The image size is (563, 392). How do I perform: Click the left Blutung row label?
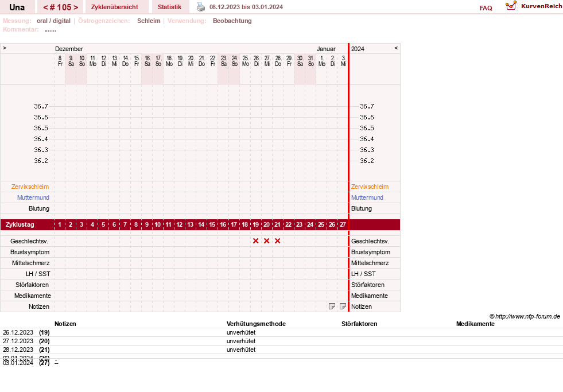[39, 208]
